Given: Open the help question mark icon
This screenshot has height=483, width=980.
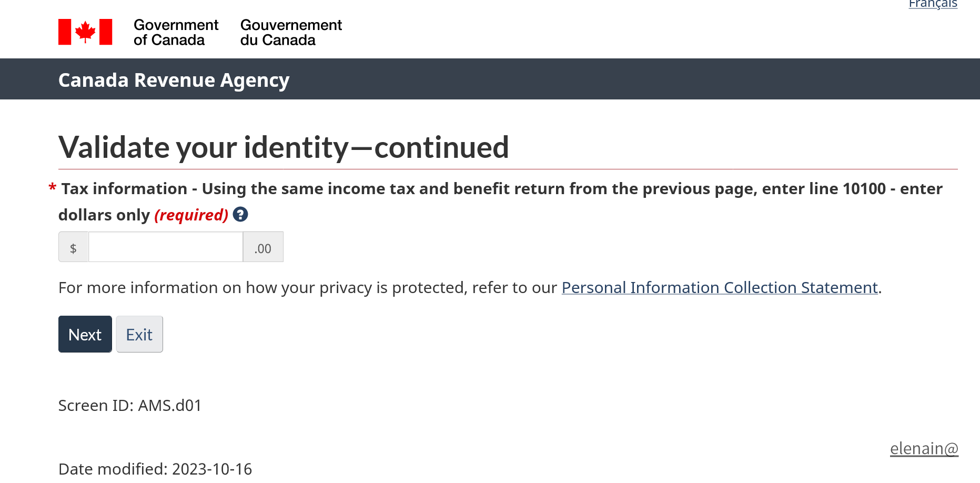Looking at the screenshot, I should click(240, 215).
